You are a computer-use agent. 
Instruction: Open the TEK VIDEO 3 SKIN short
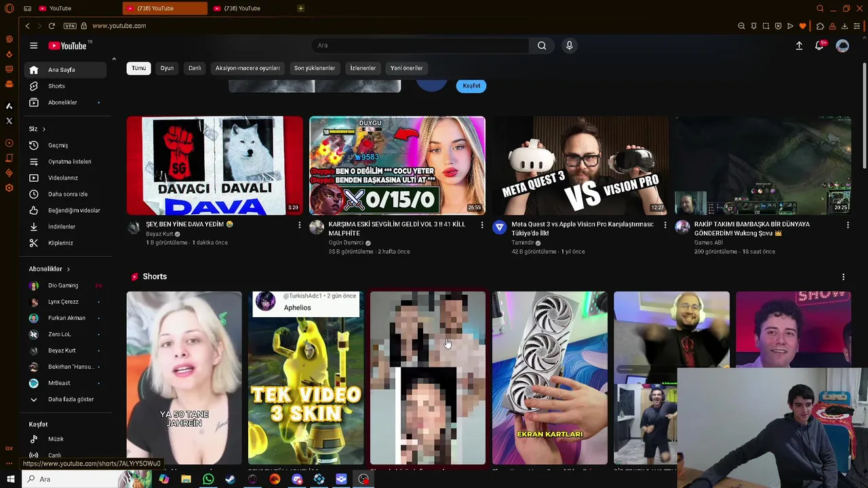305,378
